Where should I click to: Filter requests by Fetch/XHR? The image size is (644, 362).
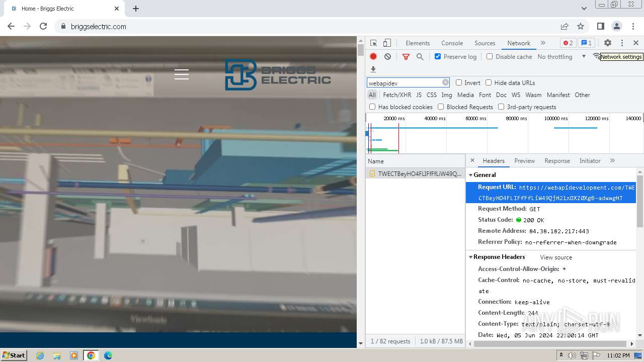click(x=397, y=95)
